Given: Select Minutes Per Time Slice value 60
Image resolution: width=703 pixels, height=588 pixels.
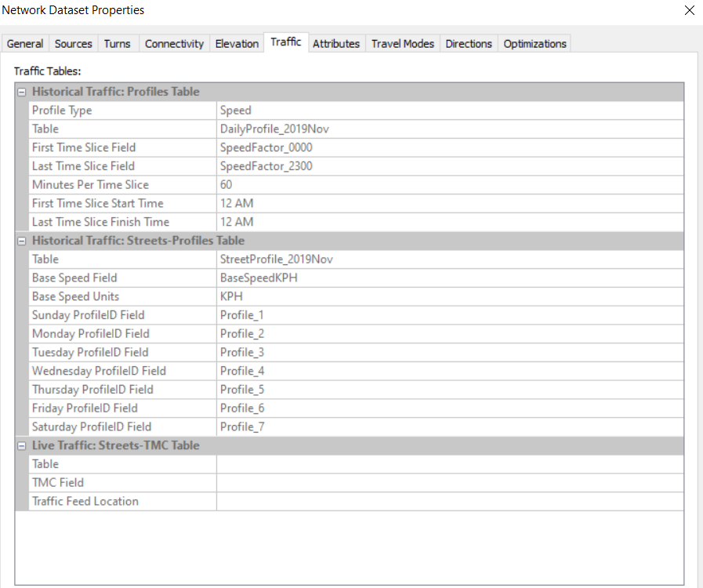Looking at the screenshot, I should click(x=450, y=185).
